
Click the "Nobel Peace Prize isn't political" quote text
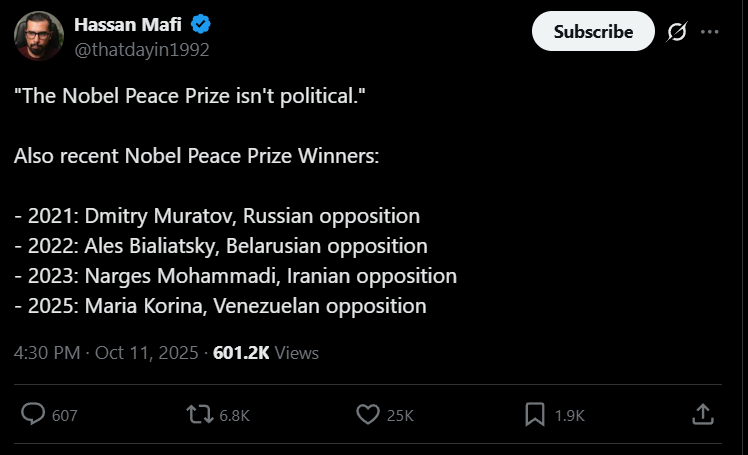pos(198,97)
